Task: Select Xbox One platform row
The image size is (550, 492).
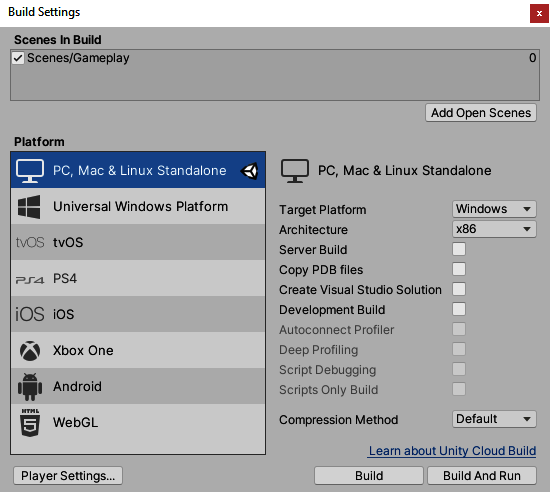Action: (x=138, y=350)
